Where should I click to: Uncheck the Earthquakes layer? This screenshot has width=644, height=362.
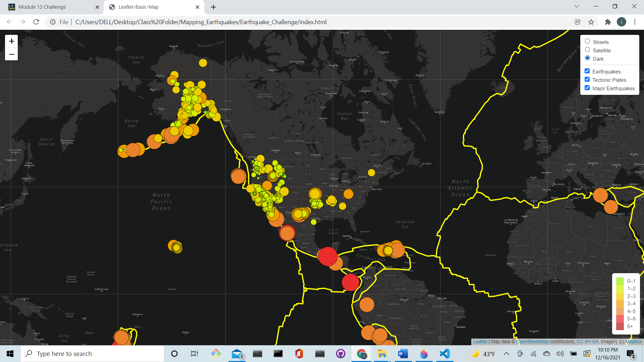tap(587, 71)
